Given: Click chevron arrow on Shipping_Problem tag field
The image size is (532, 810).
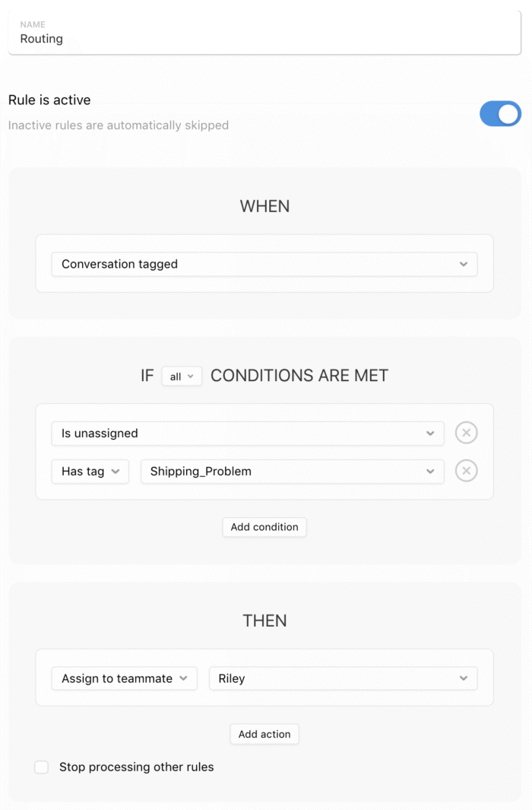Looking at the screenshot, I should coord(430,471).
